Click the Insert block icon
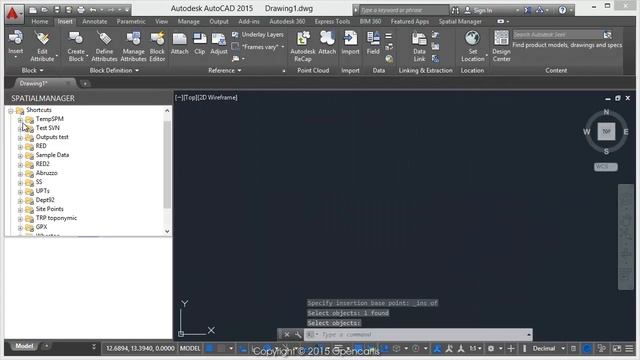This screenshot has width=640, height=360. tap(16, 38)
